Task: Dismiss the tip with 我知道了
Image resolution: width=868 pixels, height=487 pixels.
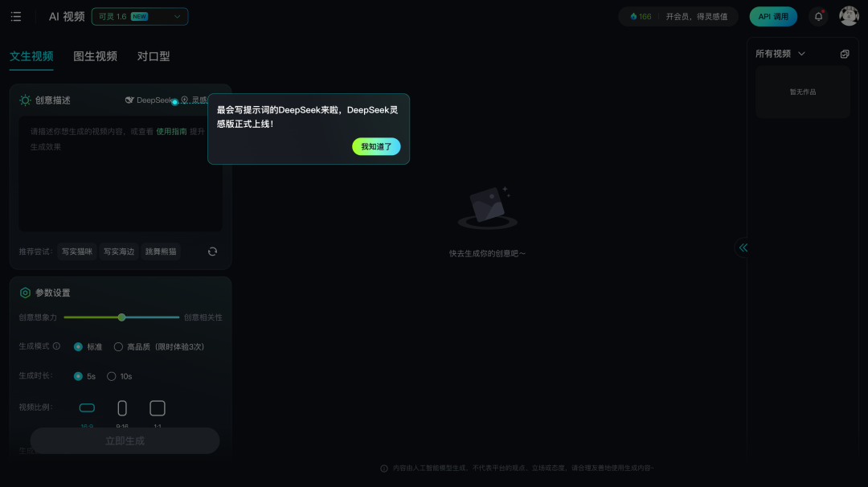Action: click(x=376, y=146)
